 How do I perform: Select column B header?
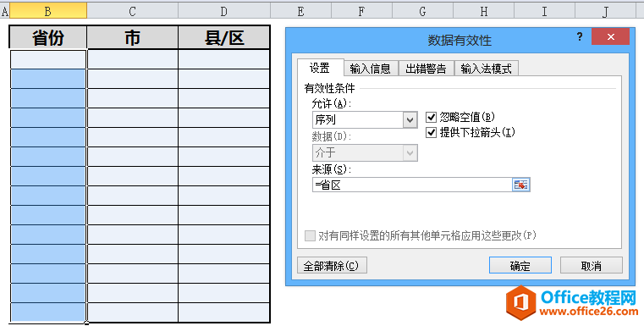pos(48,11)
